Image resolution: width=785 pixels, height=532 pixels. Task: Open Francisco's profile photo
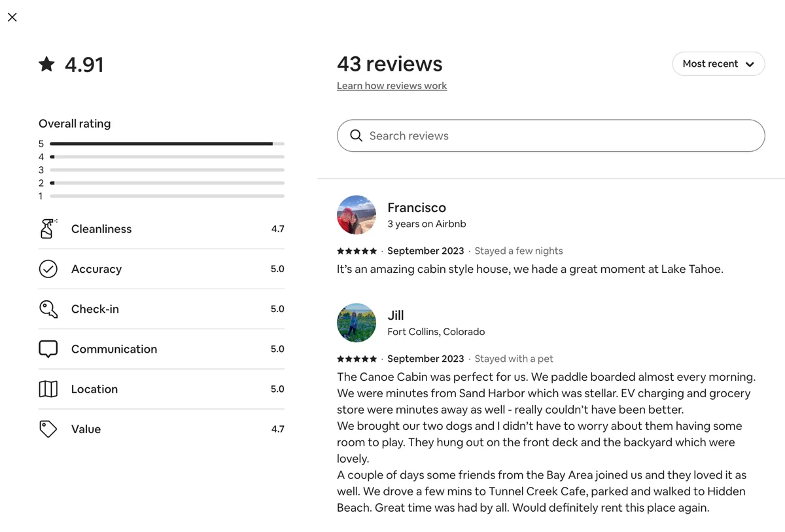pos(357,215)
